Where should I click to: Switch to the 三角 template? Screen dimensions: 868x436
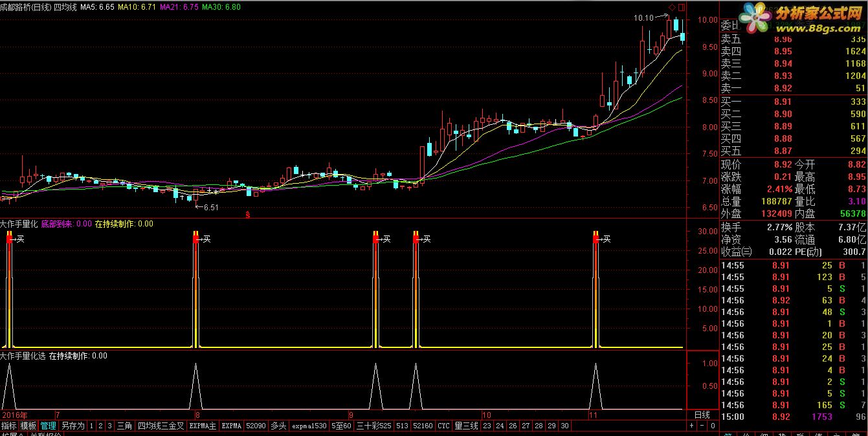(124, 426)
